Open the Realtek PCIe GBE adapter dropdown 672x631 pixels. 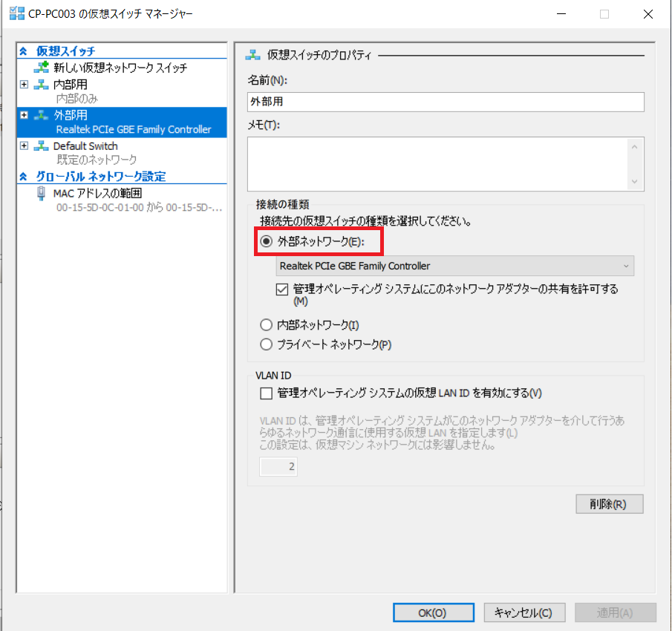pos(455,266)
